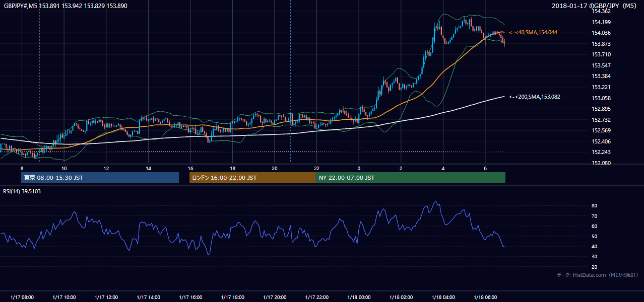The width and height of the screenshot is (644, 302).
Task: Click price axis value 152.732
Action: coord(601,120)
